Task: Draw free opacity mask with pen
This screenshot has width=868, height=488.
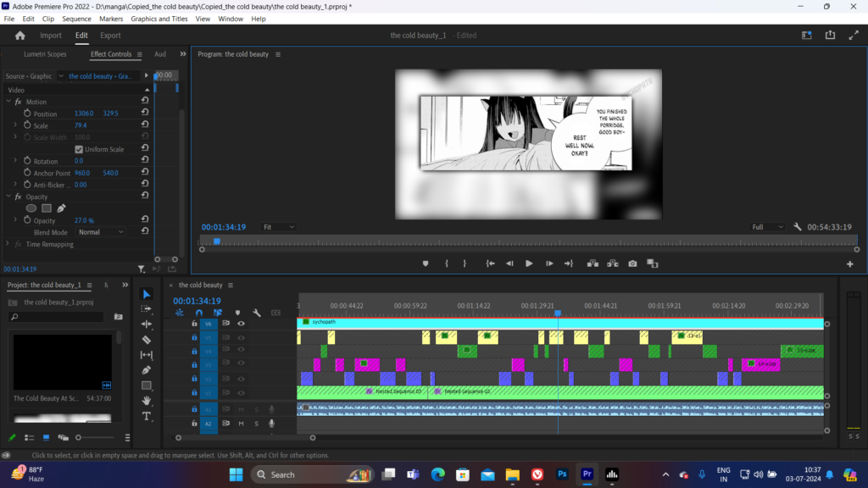Action: (x=61, y=208)
